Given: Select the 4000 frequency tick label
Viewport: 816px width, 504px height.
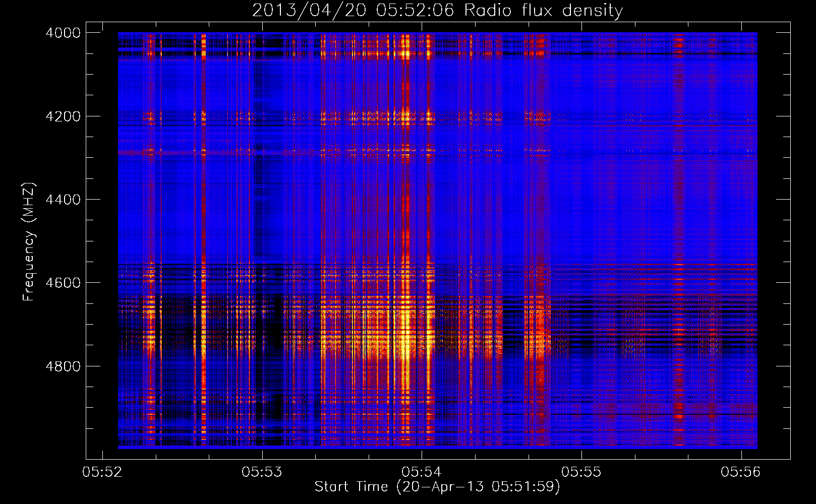Looking at the screenshot, I should click(x=63, y=33).
